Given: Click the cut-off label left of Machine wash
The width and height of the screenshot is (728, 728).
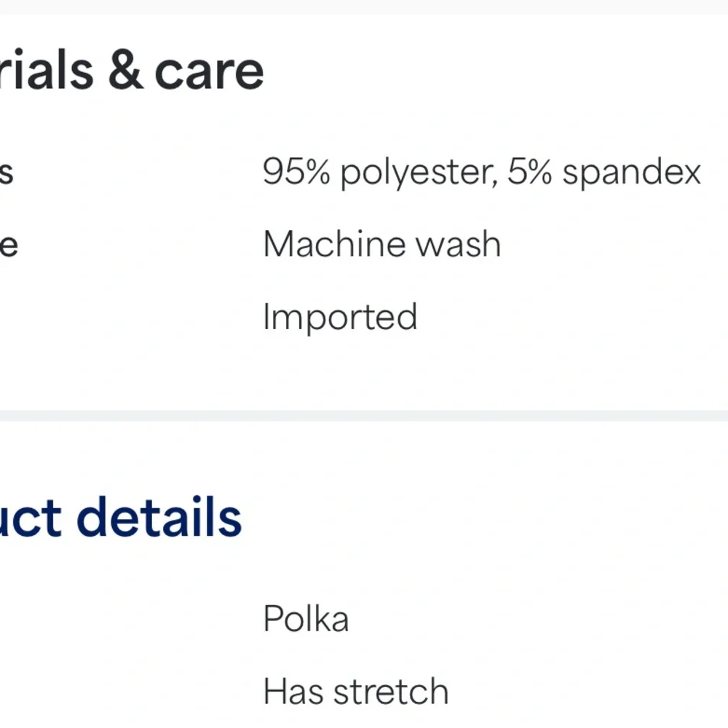Looking at the screenshot, I should coord(8,246).
